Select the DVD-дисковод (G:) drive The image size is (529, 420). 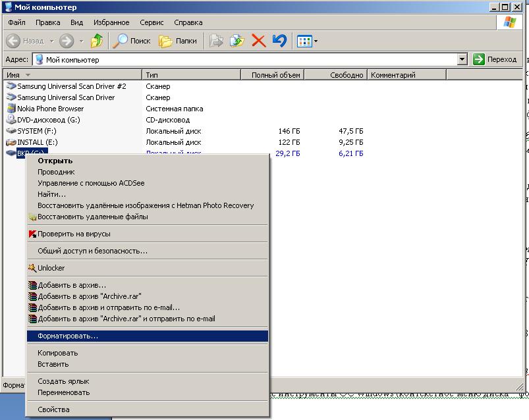48,120
